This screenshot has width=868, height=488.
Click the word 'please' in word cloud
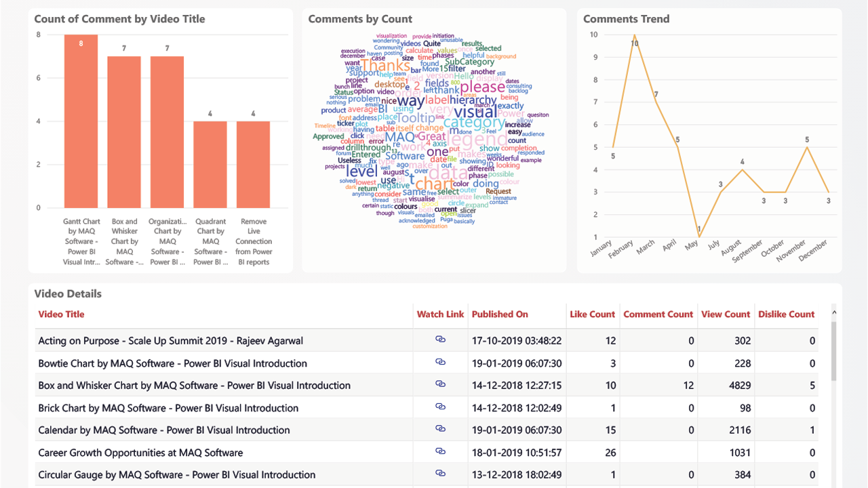pos(483,87)
